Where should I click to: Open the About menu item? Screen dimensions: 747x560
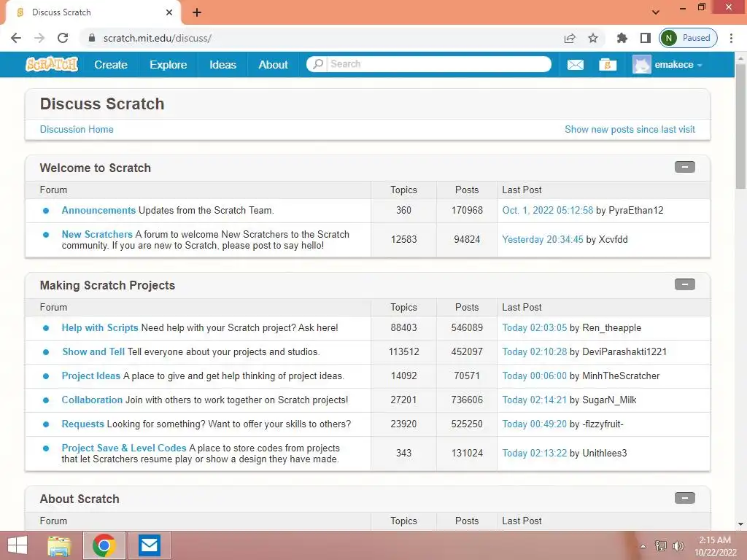tap(273, 65)
